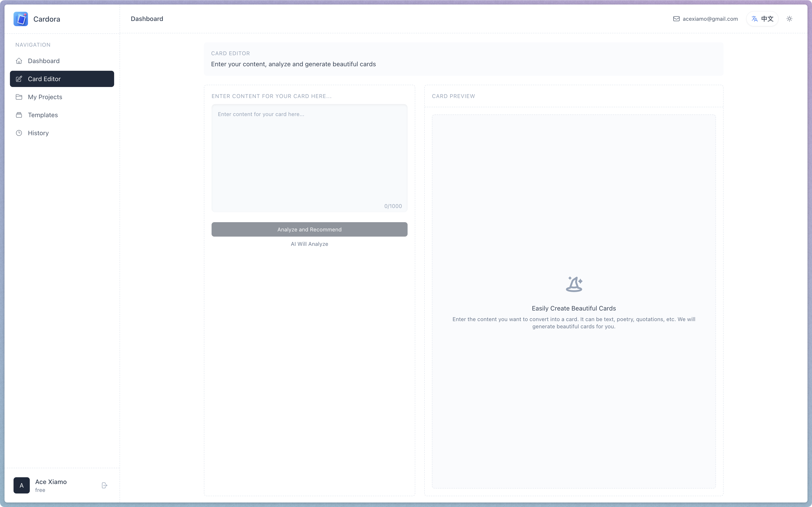This screenshot has width=812, height=507.
Task: Click the History clock icon
Action: 19,133
